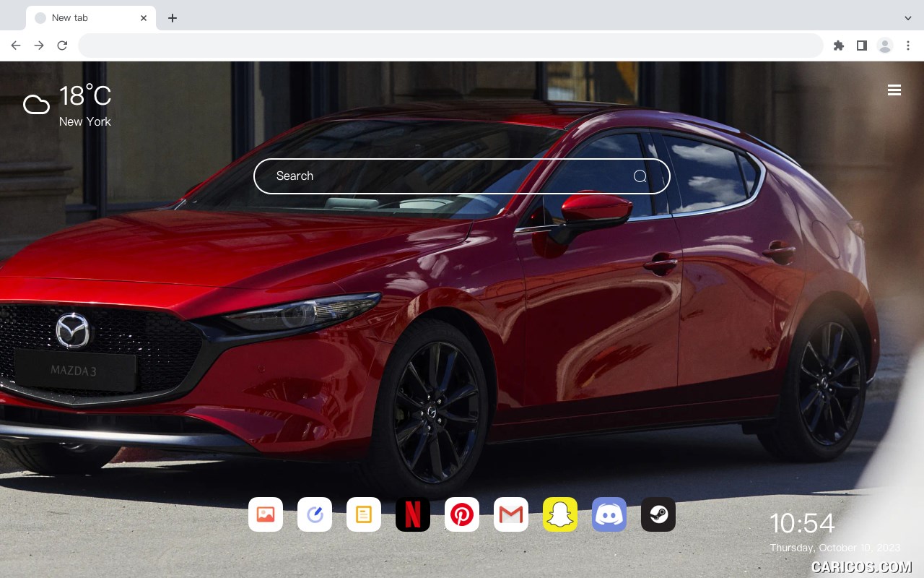Open the hamburger menu on the page
This screenshot has width=924, height=578.
pos(894,90)
